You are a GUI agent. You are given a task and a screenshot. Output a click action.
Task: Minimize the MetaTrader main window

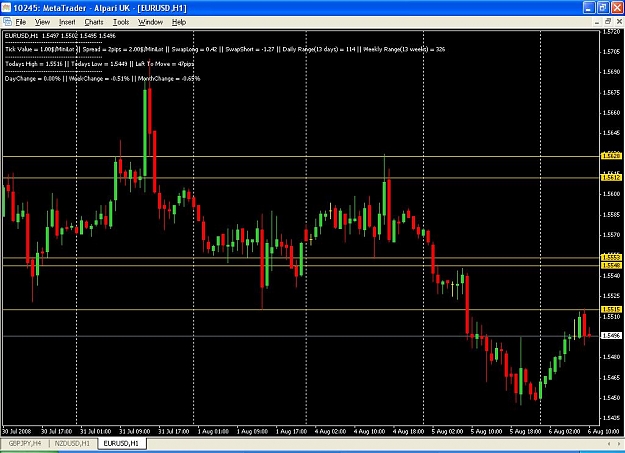[x=589, y=8]
